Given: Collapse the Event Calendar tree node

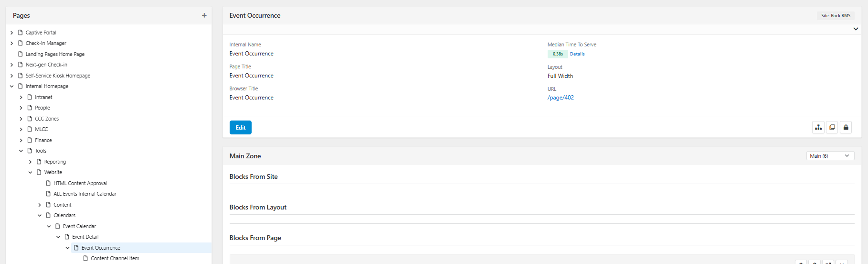Looking at the screenshot, I should [49, 226].
